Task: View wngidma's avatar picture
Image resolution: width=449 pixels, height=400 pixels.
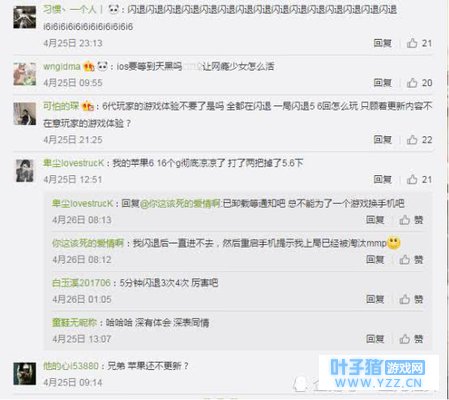Action: coord(25,74)
